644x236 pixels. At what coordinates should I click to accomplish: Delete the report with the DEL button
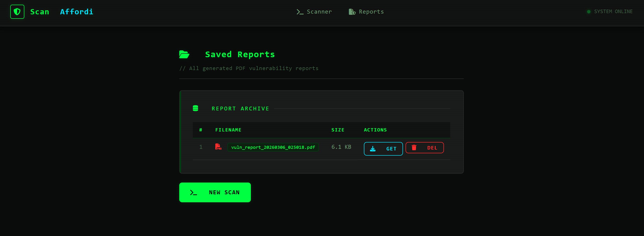pos(424,148)
